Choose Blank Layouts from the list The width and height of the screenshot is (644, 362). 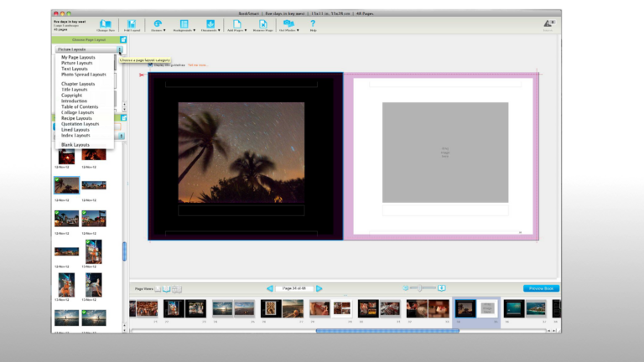75,145
